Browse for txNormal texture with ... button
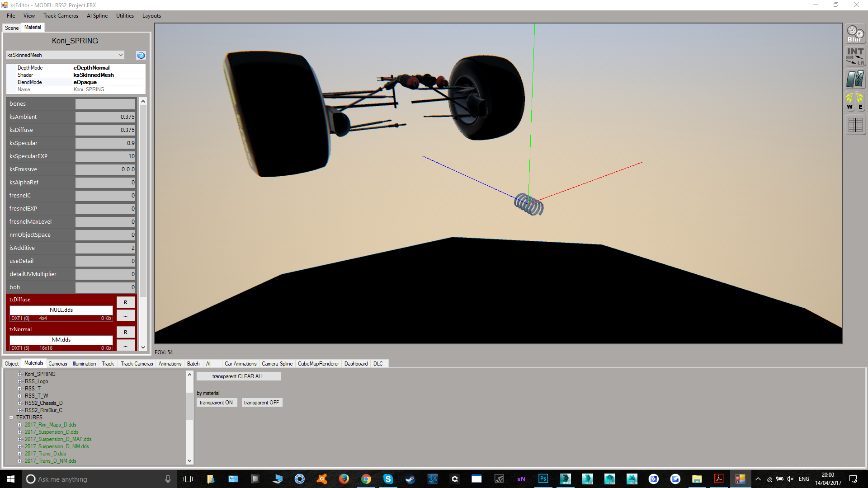Viewport: 868px width, 488px height. click(126, 346)
